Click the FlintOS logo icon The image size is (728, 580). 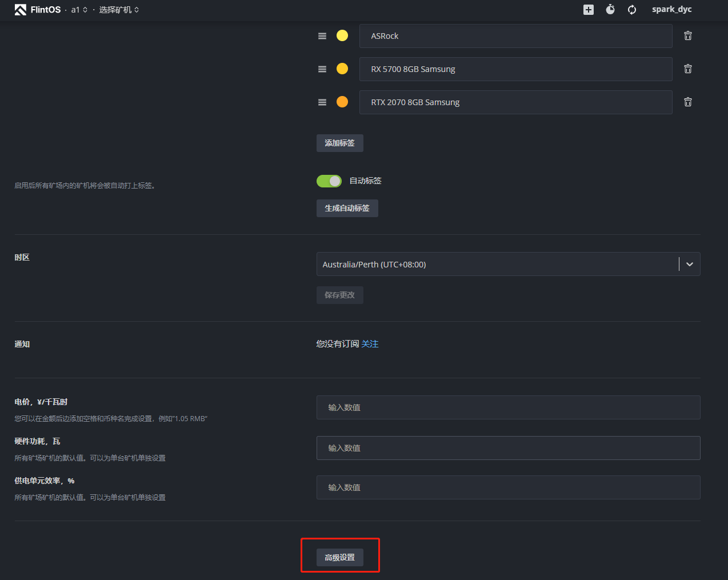point(21,10)
